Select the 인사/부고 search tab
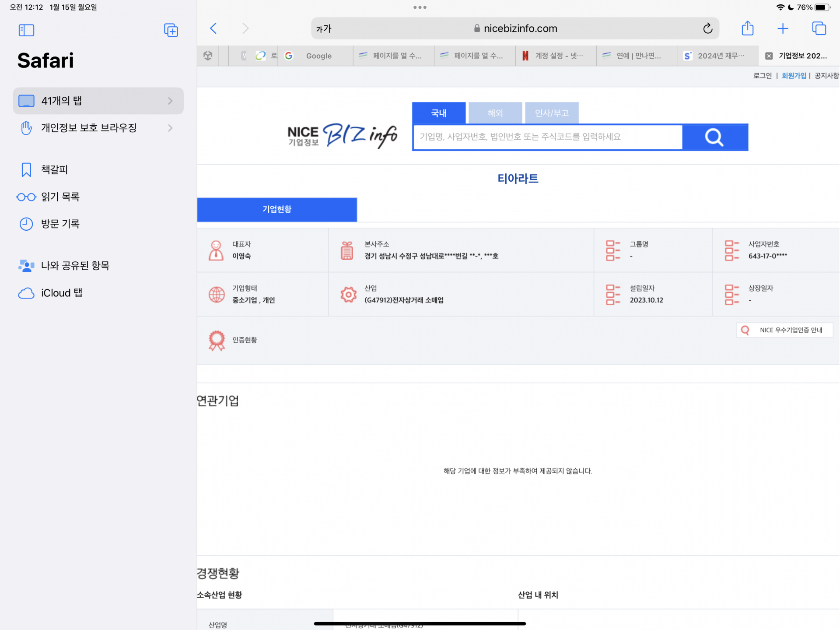840x630 pixels. coord(552,113)
